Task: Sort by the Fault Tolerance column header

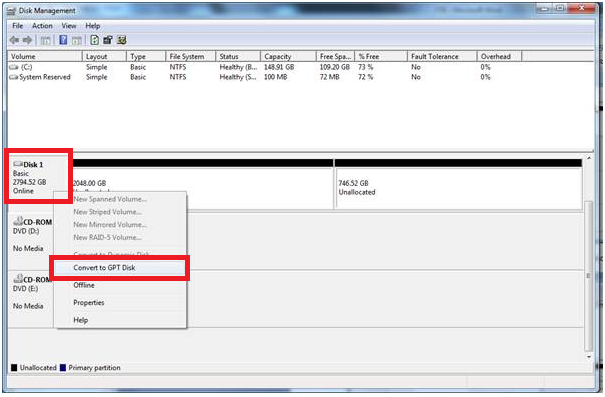Action: click(442, 56)
